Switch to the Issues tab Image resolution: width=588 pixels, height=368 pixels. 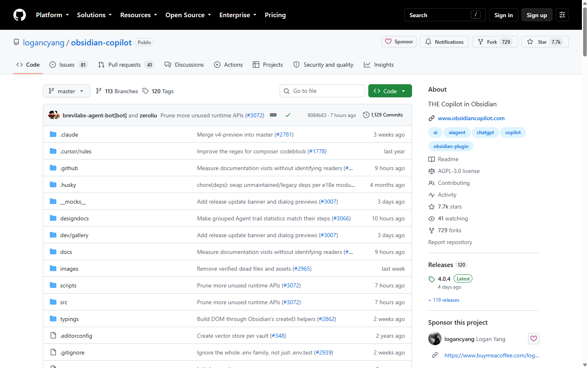click(x=68, y=65)
